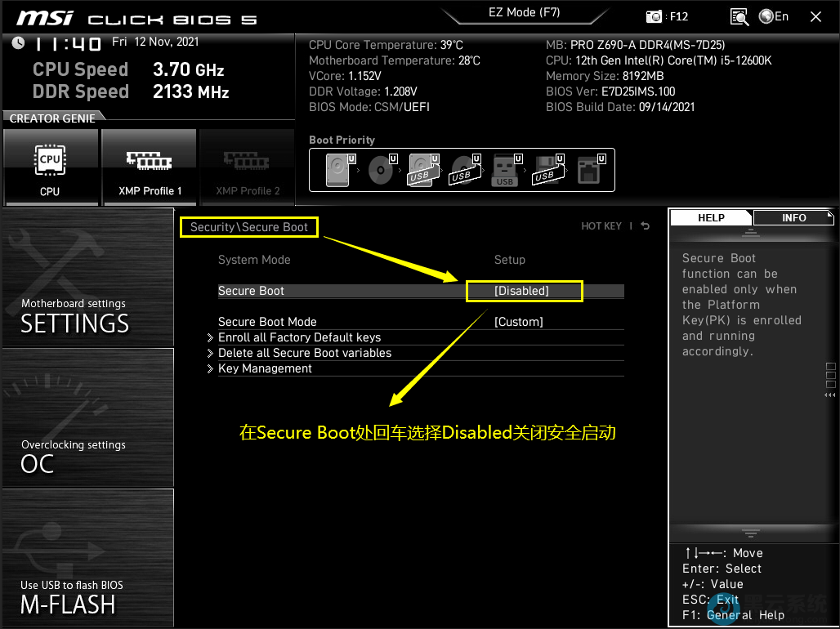The width and height of the screenshot is (840, 629).
Task: Open the BIOS search magnifier icon
Action: tap(739, 16)
